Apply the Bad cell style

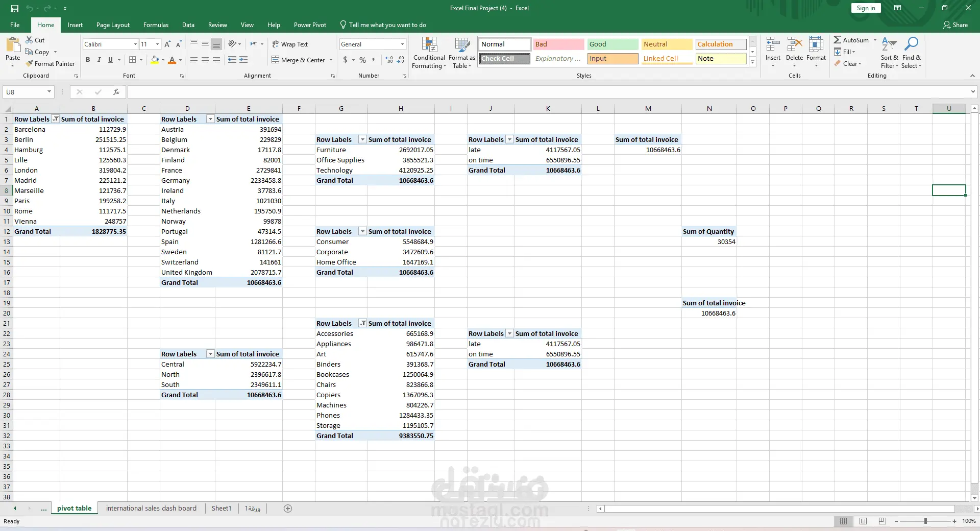[x=558, y=44]
